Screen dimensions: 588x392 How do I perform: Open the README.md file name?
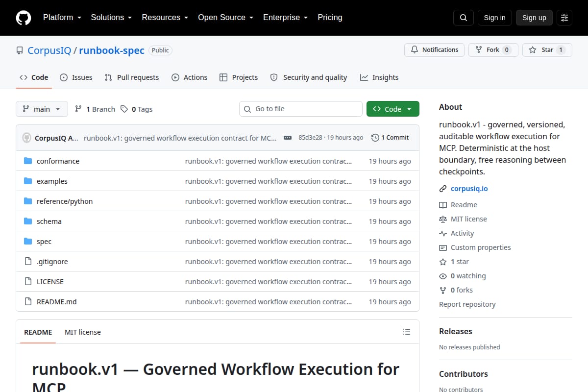[57, 301]
